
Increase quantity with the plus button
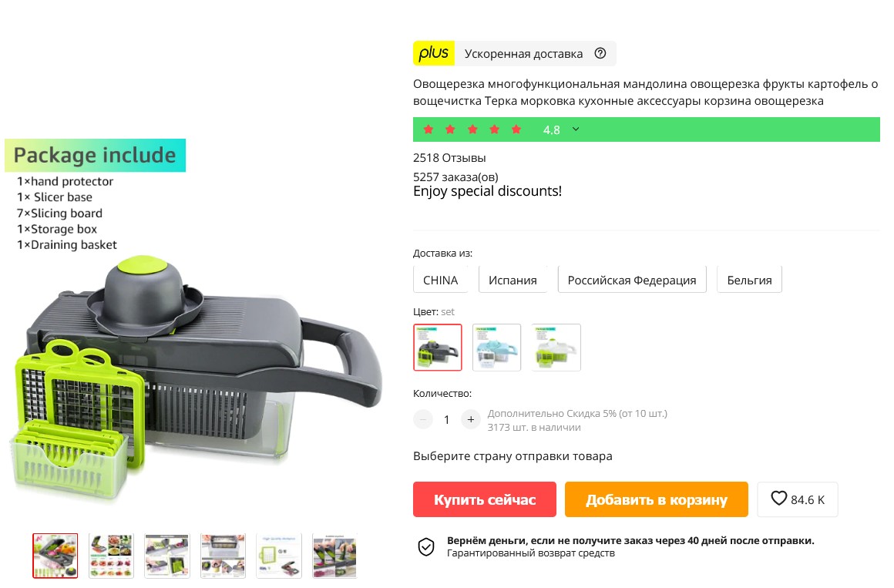click(470, 420)
